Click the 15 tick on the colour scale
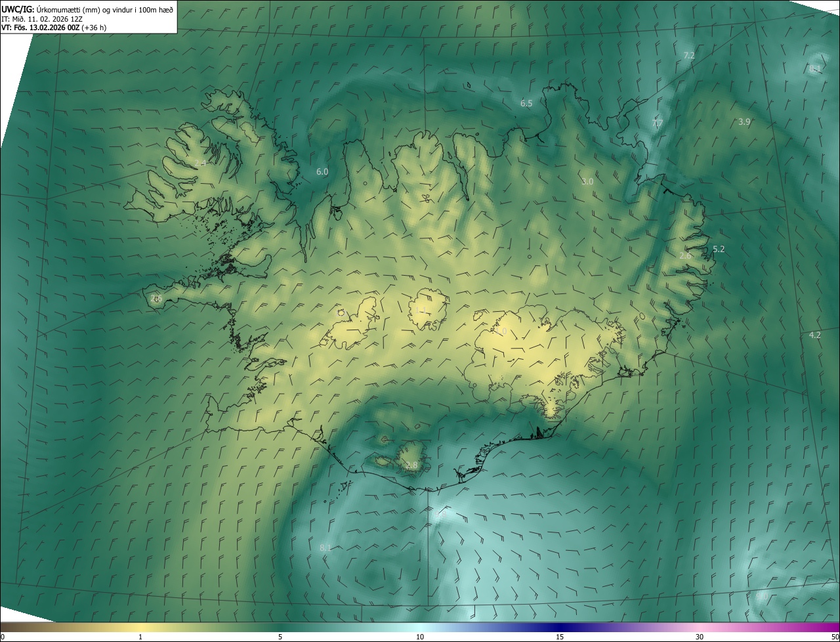The width and height of the screenshot is (840, 642). 560,637
